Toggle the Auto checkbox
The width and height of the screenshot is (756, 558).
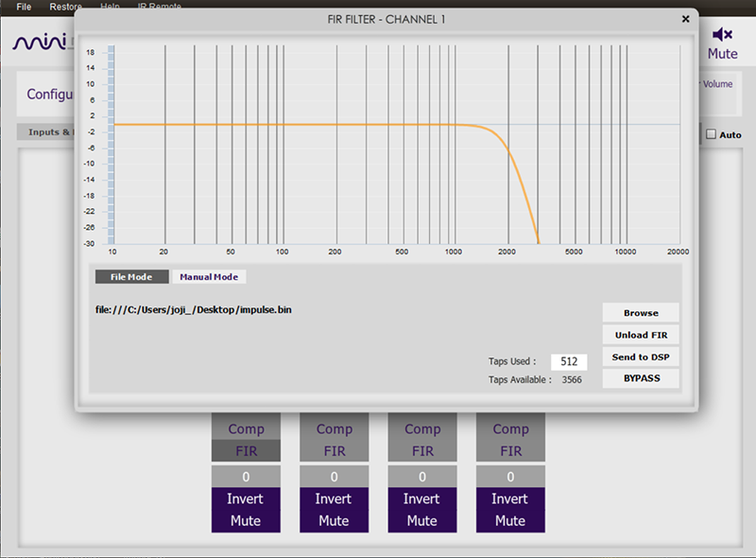pos(711,134)
